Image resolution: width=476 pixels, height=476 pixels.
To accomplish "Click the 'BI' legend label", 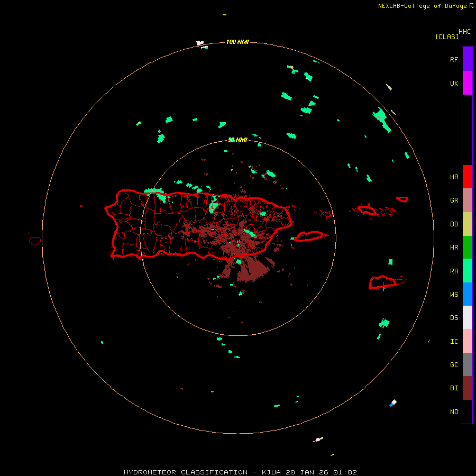I will point(454,388).
